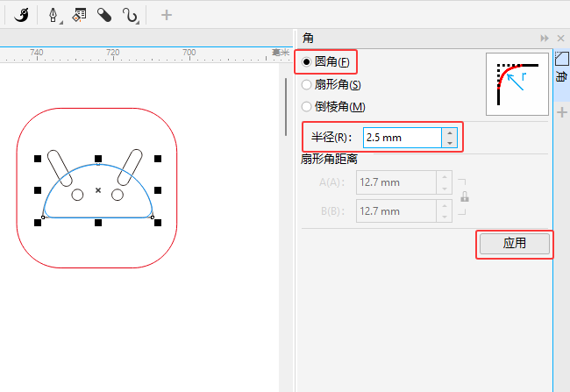Click the 扇形角距离 section label
This screenshot has height=392, width=570.
point(329,159)
